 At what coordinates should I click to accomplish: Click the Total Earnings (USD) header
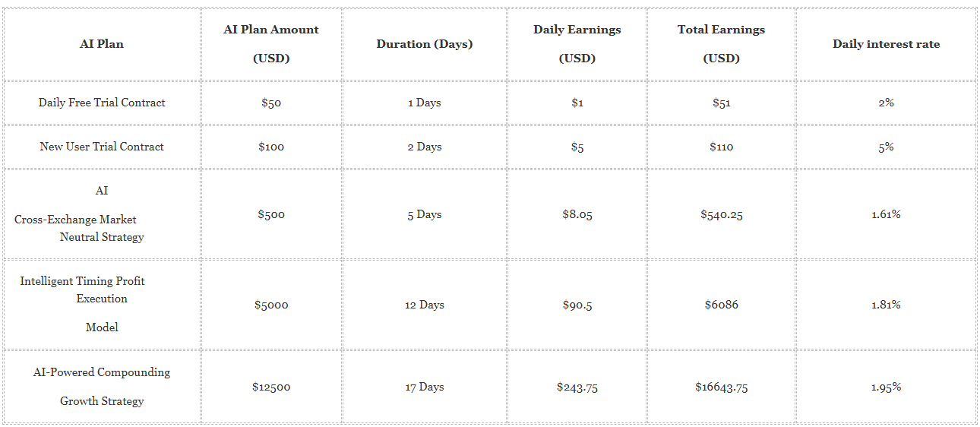(x=722, y=44)
